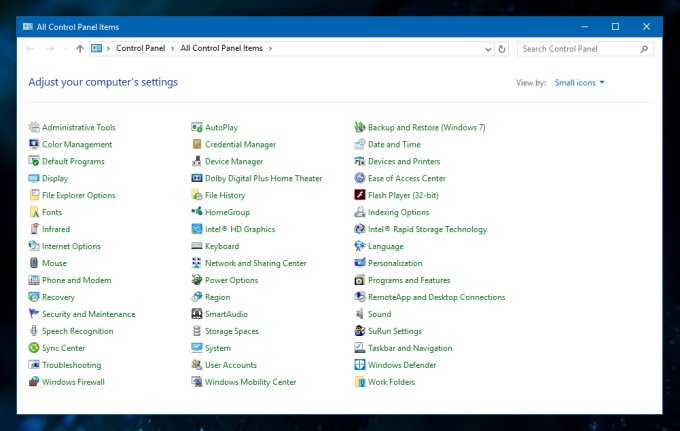Open Intel Rapid Storage Technology link
Image resolution: width=680 pixels, height=431 pixels.
coord(427,229)
